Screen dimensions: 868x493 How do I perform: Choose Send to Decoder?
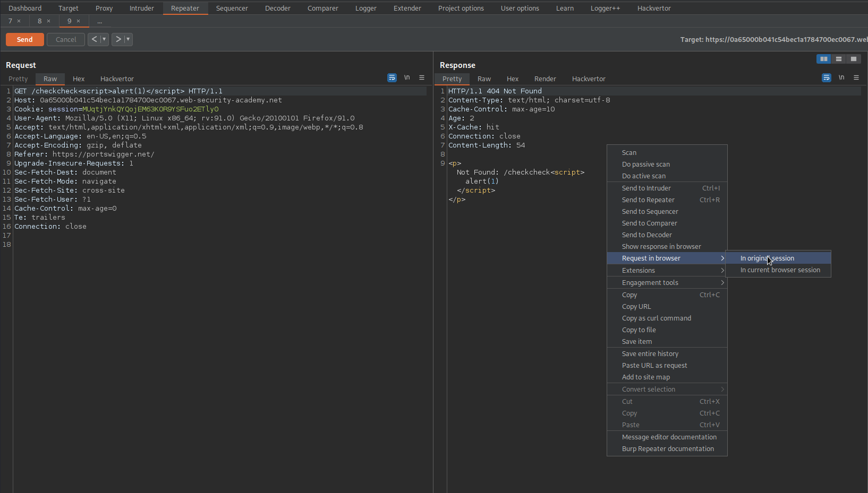667,235
